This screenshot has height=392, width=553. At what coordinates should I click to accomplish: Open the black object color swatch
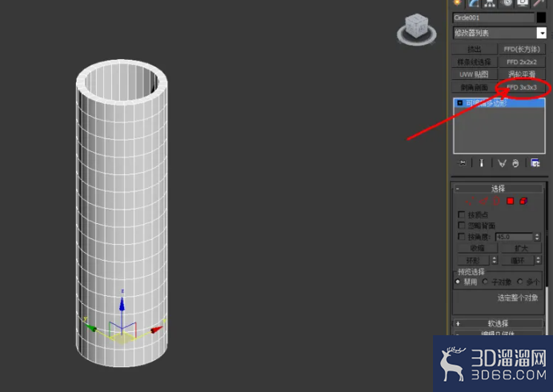coord(541,18)
